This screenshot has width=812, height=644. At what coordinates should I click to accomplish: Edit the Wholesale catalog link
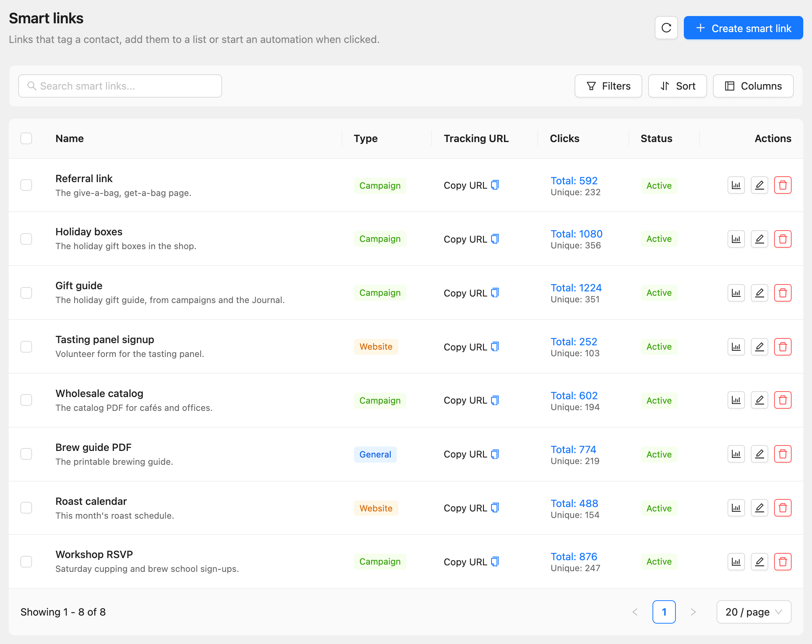pyautogui.click(x=759, y=400)
